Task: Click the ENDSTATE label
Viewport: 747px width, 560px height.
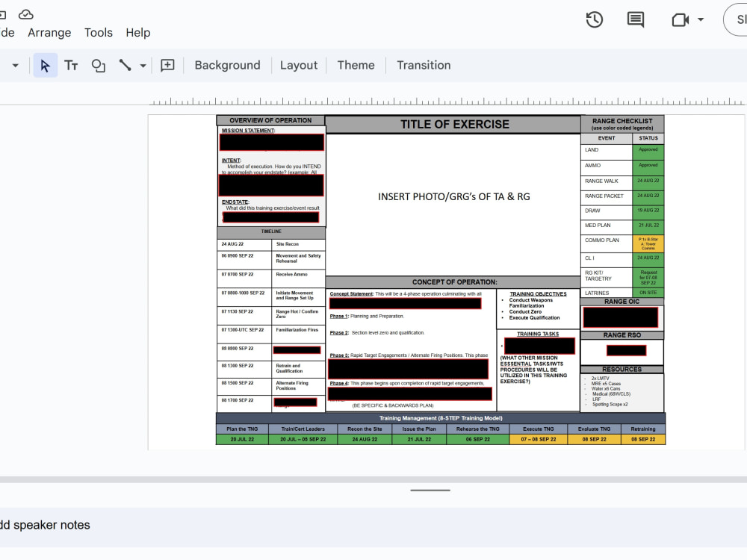Action: point(235,202)
